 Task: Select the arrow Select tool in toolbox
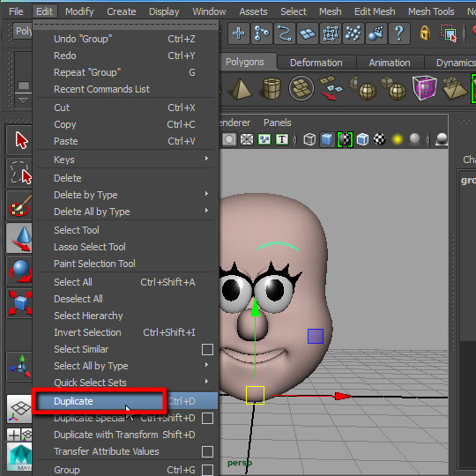pyautogui.click(x=19, y=140)
